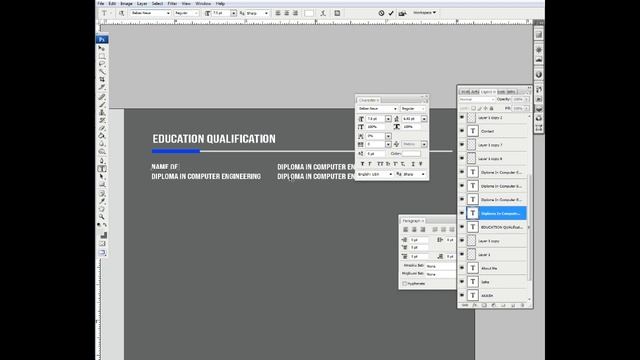
Task: Open the Layer menu
Action: click(x=142, y=4)
